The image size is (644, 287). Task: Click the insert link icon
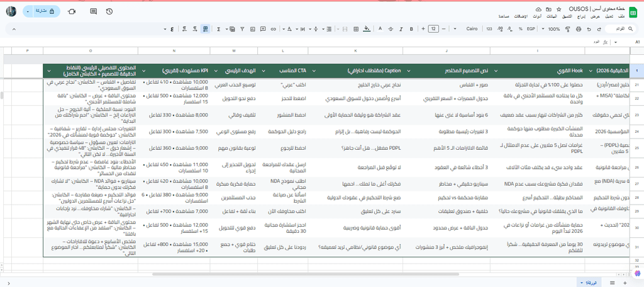273,29
